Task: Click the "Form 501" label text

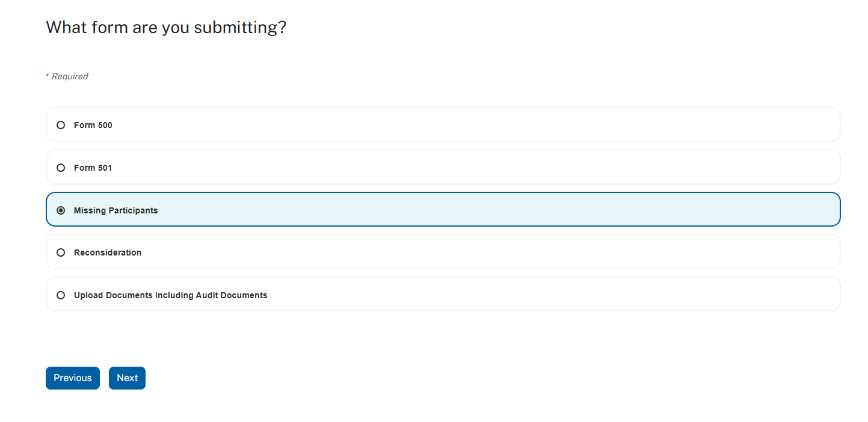Action: coord(93,168)
